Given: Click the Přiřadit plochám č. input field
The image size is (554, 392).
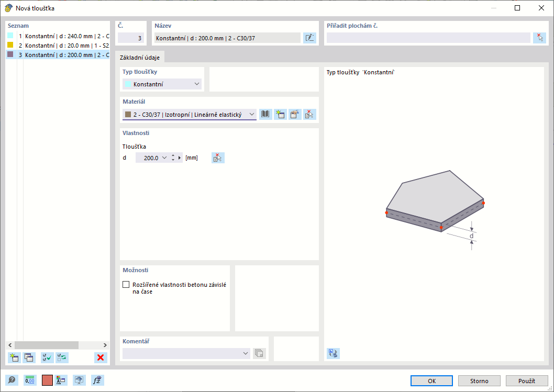Looking at the screenshot, I should [428, 38].
